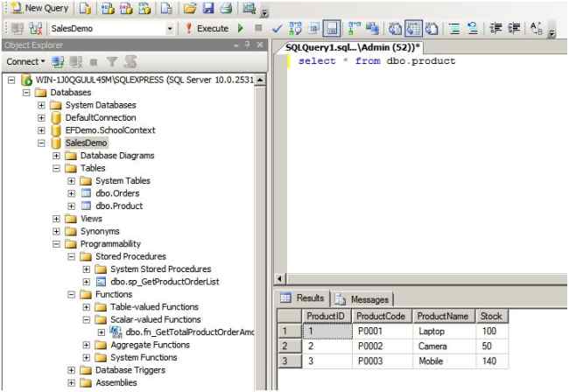Select the Results tab
Image resolution: width=569 pixels, height=392 pixels.
pos(304,298)
